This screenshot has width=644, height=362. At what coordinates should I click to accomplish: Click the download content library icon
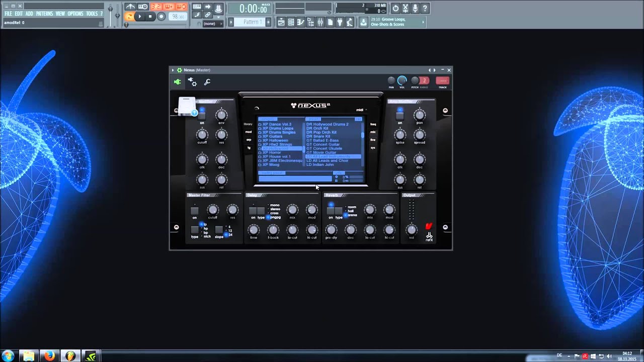[363, 22]
